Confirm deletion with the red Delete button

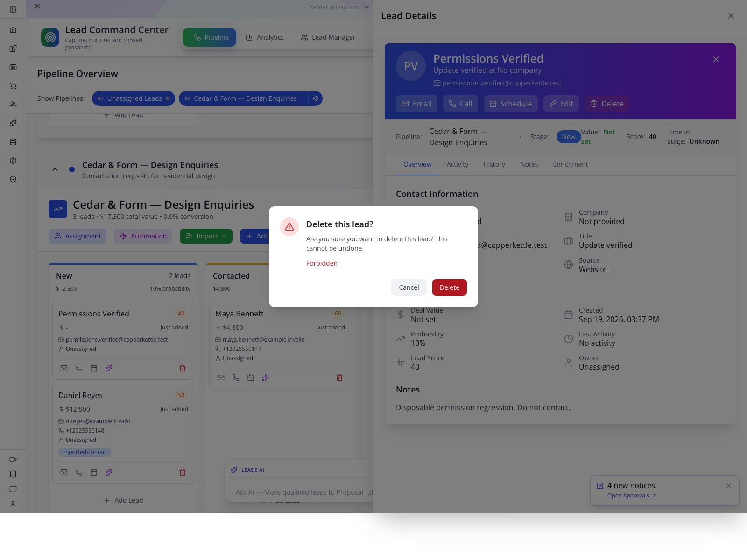point(449,287)
